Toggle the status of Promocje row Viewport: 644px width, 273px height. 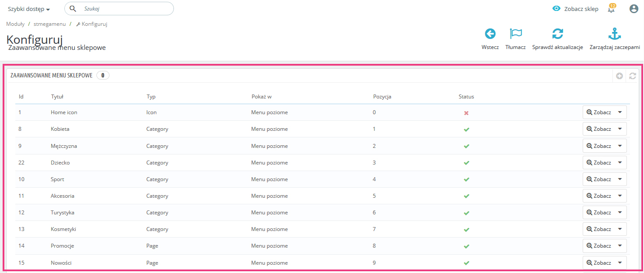[466, 246]
